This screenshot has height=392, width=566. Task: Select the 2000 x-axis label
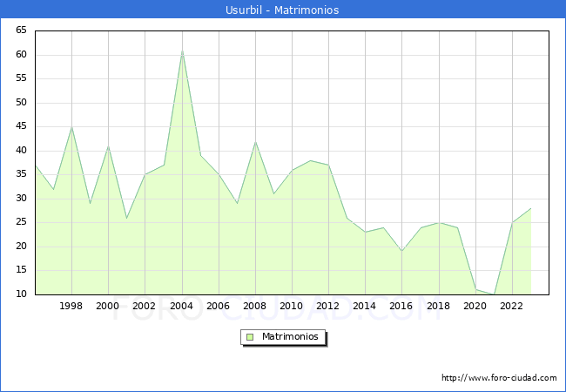(108, 306)
